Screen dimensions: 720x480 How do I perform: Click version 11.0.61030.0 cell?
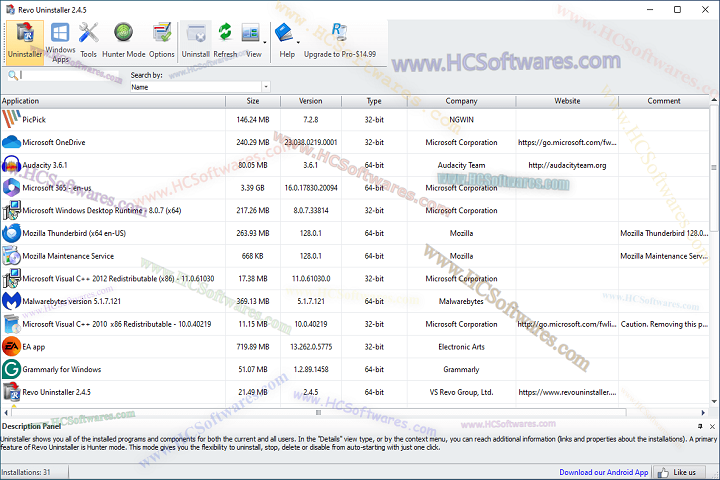point(311,279)
